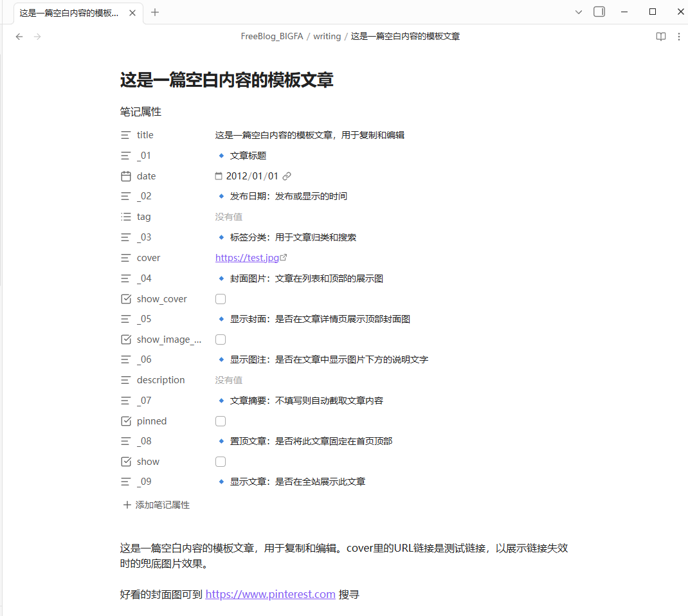The image size is (688, 616).
Task: Toggle the right sidebar panel icon
Action: tap(599, 12)
